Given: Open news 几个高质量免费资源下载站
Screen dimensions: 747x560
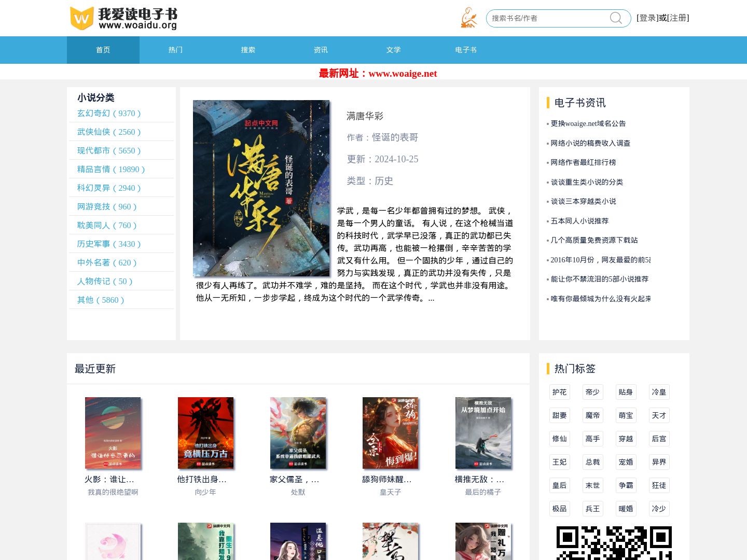Looking at the screenshot, I should (x=594, y=240).
